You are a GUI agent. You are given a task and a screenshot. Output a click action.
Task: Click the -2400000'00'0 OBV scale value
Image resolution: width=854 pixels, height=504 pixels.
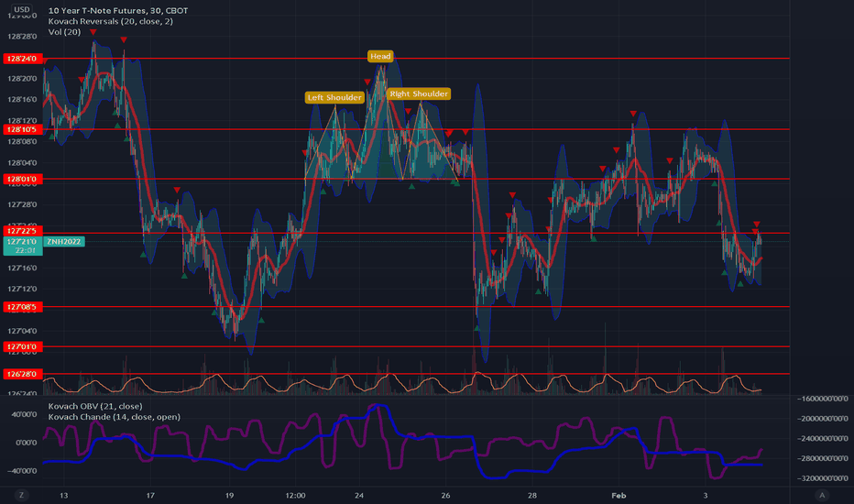pyautogui.click(x=823, y=438)
